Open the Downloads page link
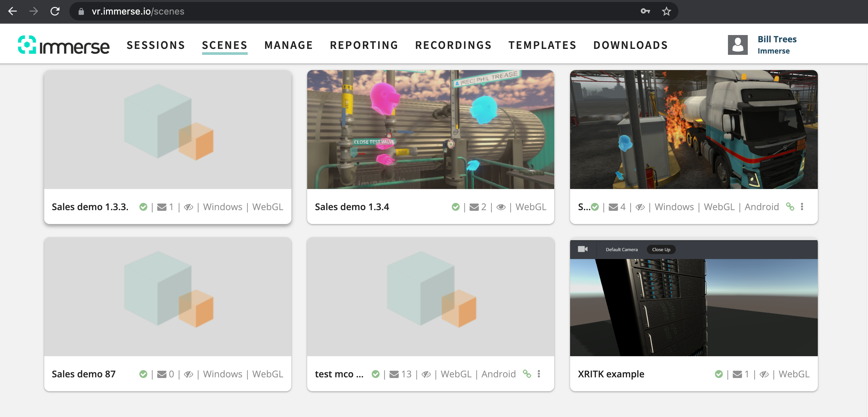This screenshot has height=417, width=868. pyautogui.click(x=631, y=45)
